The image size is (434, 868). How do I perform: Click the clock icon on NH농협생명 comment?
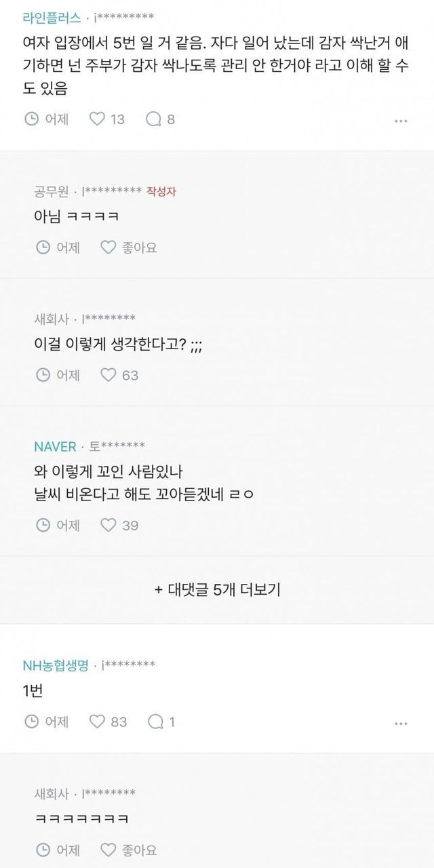click(x=31, y=722)
